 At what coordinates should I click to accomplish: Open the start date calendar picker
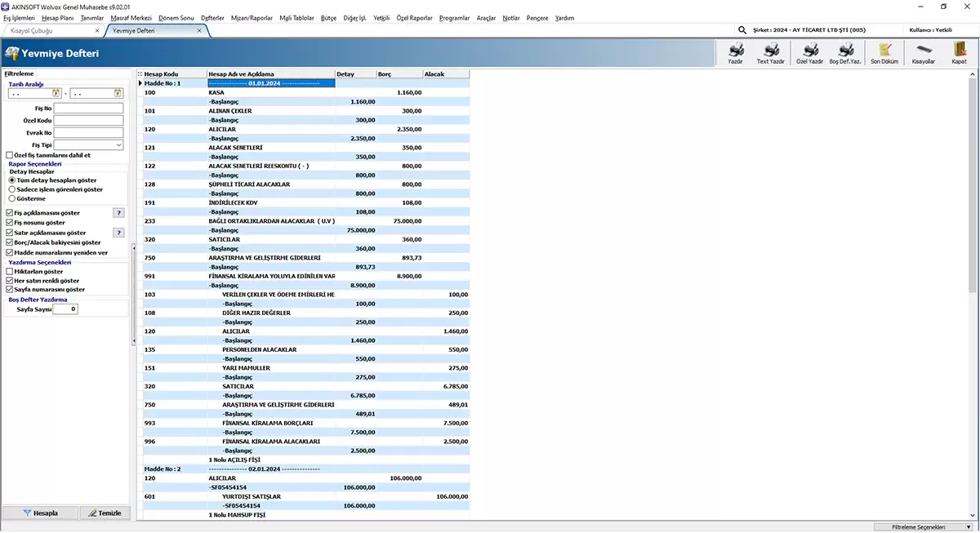coord(56,93)
